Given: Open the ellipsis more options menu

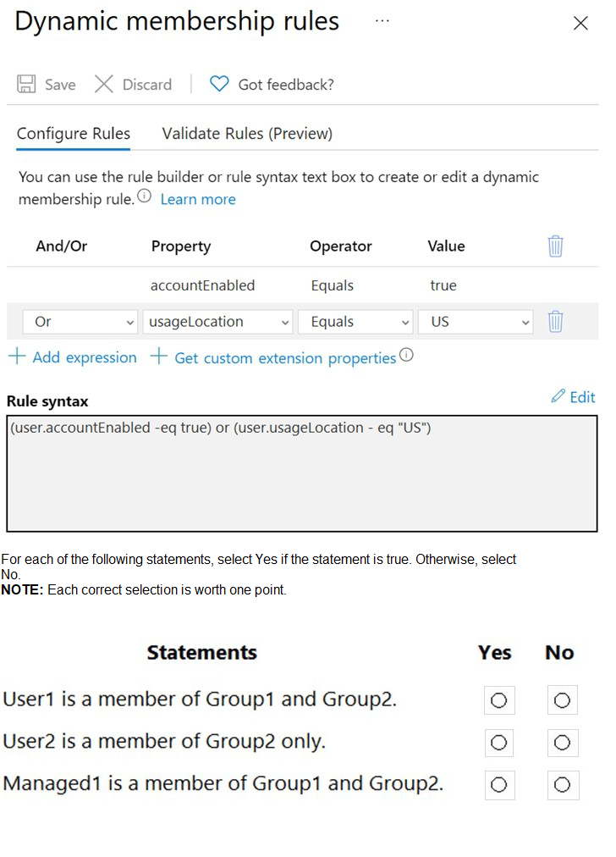Looking at the screenshot, I should pyautogui.click(x=382, y=20).
